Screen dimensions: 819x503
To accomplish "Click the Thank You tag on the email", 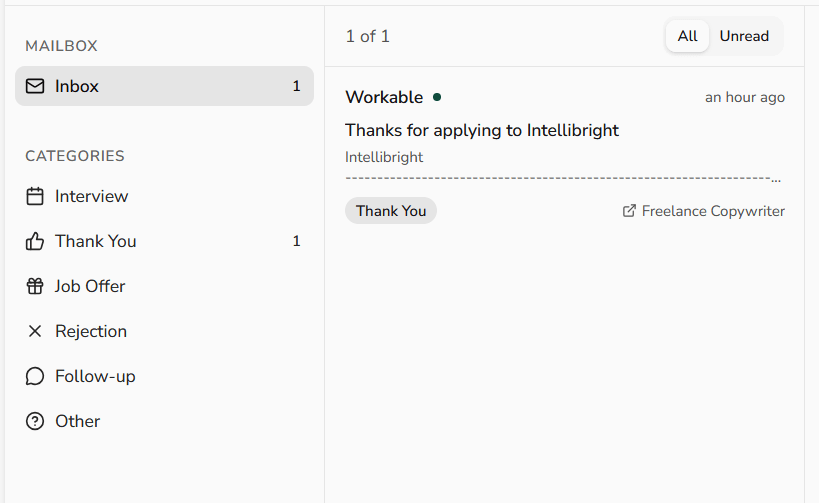I will (x=391, y=211).
